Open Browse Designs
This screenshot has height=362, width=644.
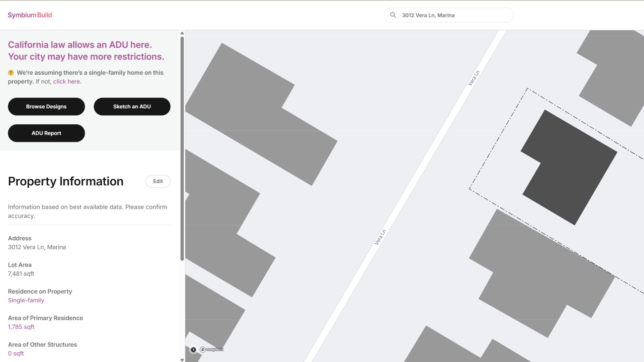coord(46,107)
